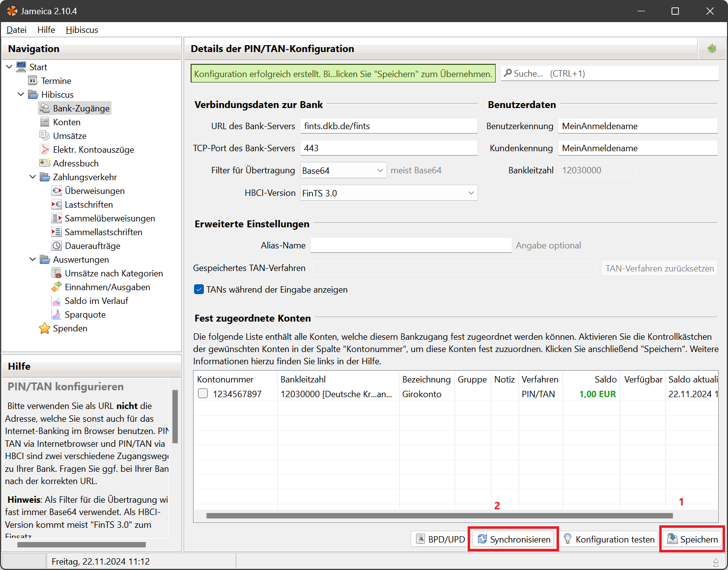Click the Auswertungen folder icon
This screenshot has height=570, width=728.
tap(45, 259)
